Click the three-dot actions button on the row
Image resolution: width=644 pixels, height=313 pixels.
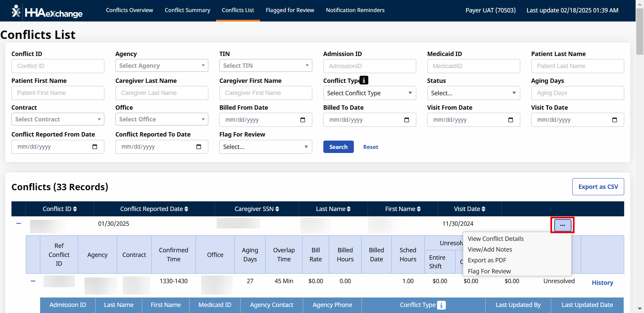pos(562,225)
